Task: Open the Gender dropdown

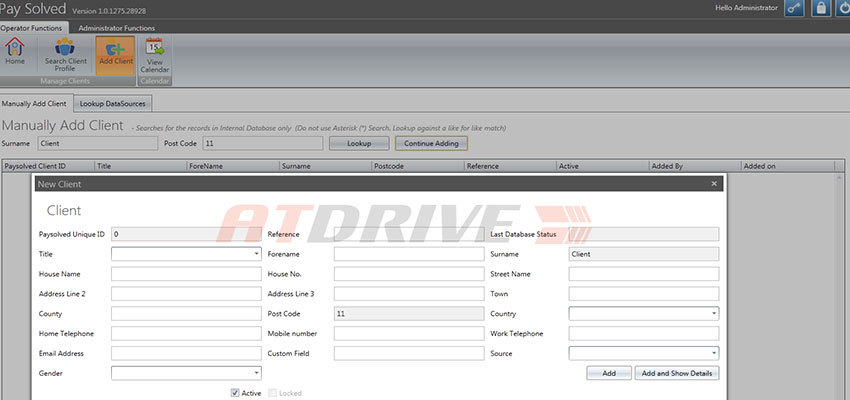Action: (186, 373)
